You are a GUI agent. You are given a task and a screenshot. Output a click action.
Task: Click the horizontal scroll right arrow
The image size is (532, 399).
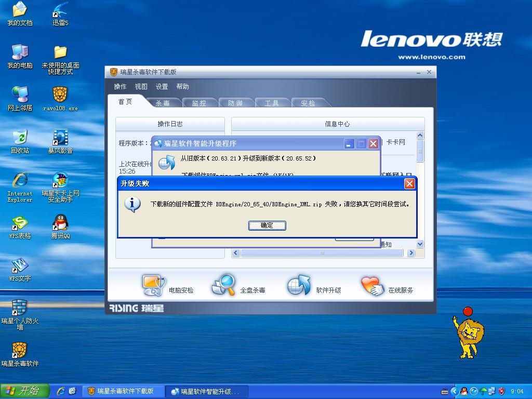pos(411,253)
